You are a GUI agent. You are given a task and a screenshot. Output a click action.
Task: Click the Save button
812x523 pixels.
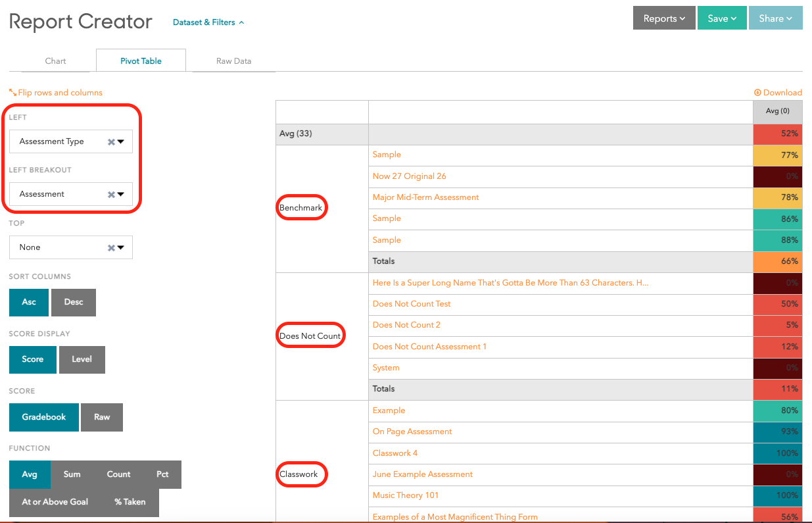pos(721,18)
